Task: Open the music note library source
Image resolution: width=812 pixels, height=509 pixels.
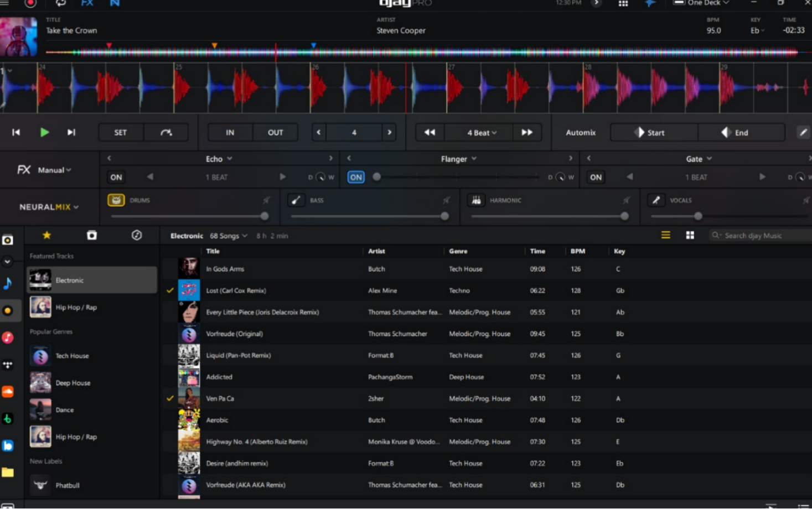Action: [8, 283]
